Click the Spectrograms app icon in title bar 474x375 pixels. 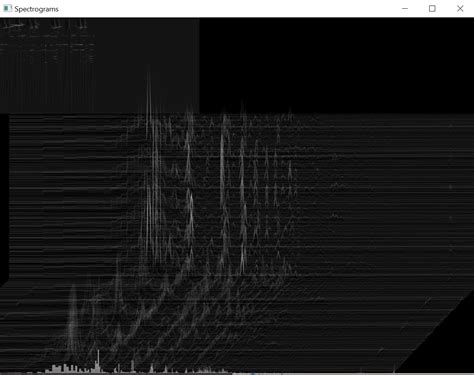point(7,9)
